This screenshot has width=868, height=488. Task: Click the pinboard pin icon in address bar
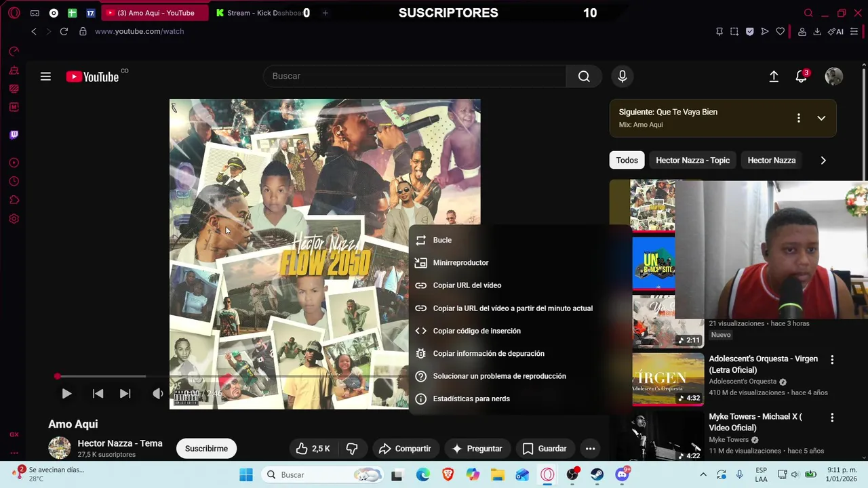click(x=719, y=31)
